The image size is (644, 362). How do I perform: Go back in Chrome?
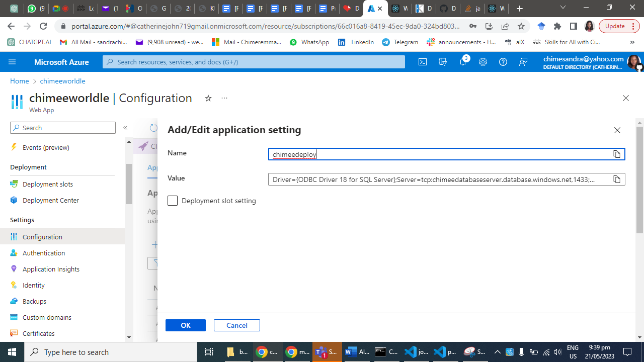tap(11, 26)
